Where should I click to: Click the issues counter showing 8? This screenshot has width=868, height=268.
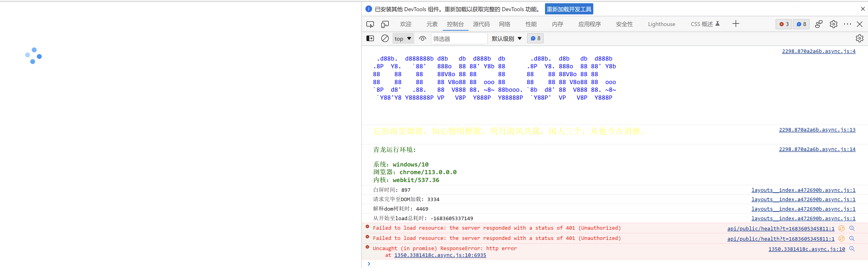click(801, 24)
